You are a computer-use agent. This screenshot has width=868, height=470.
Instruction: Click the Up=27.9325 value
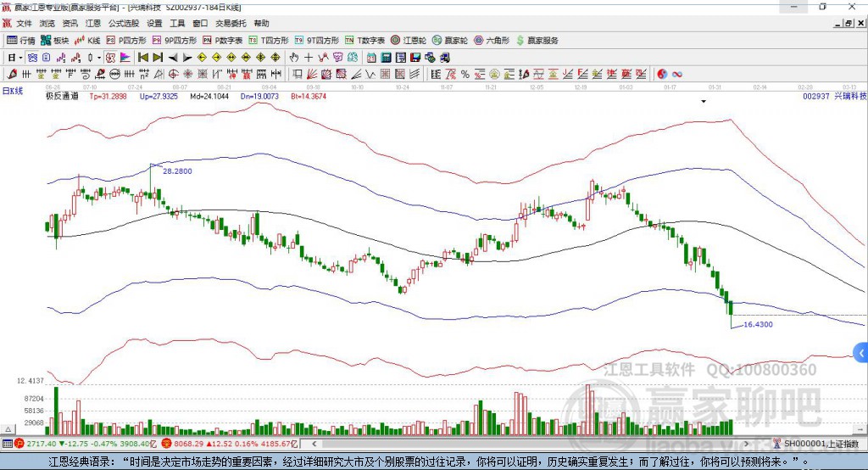[159, 96]
